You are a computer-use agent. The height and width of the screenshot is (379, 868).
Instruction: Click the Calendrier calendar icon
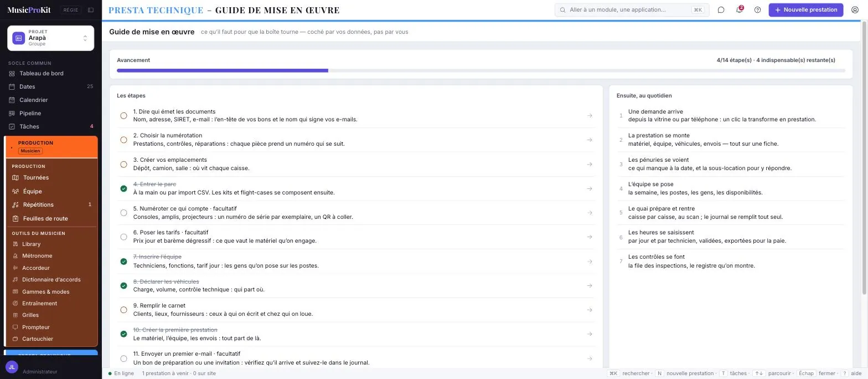[12, 100]
